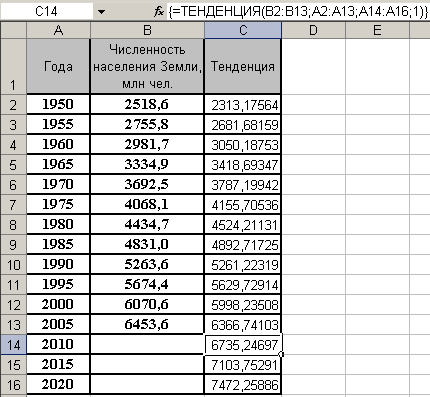The image size is (430, 397).
Task: Select column C header
Action: point(243,30)
